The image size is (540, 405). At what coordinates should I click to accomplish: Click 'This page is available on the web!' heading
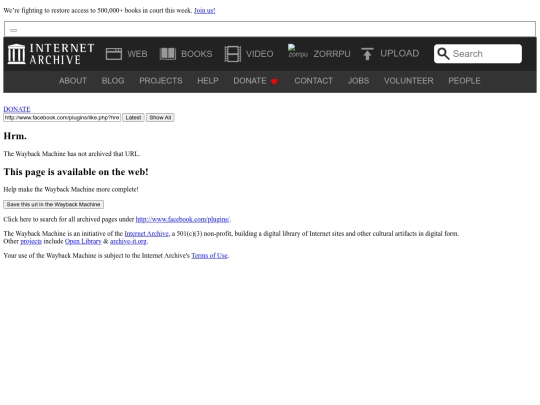pyautogui.click(x=76, y=172)
